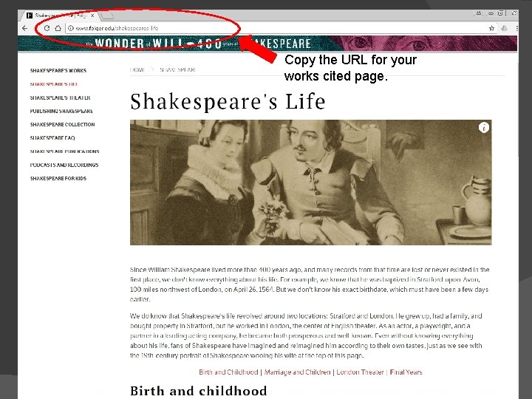Open Shakespeare for Kids sidebar link
The width and height of the screenshot is (532, 399).
pyautogui.click(x=58, y=178)
